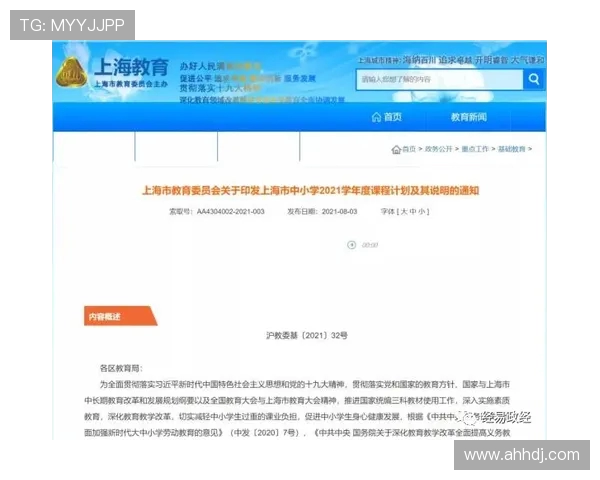This screenshot has width=600, height=480.
Task: Set font size to 中
Action: pos(412,211)
